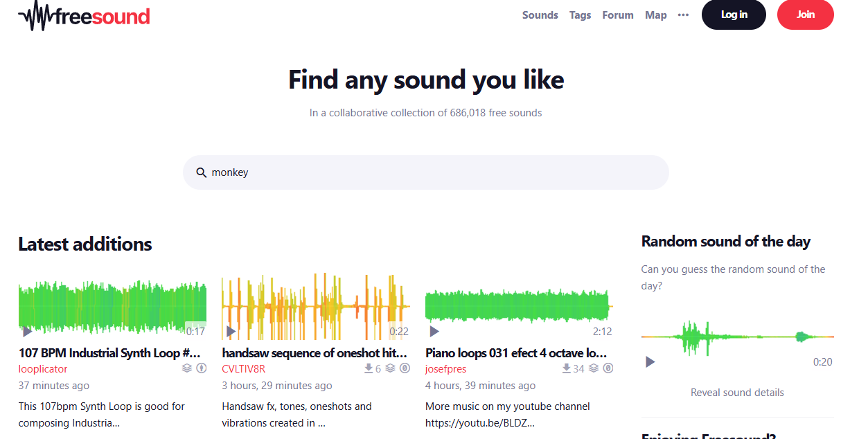The image size is (868, 439).
Task: Click the Log in button
Action: 734,15
